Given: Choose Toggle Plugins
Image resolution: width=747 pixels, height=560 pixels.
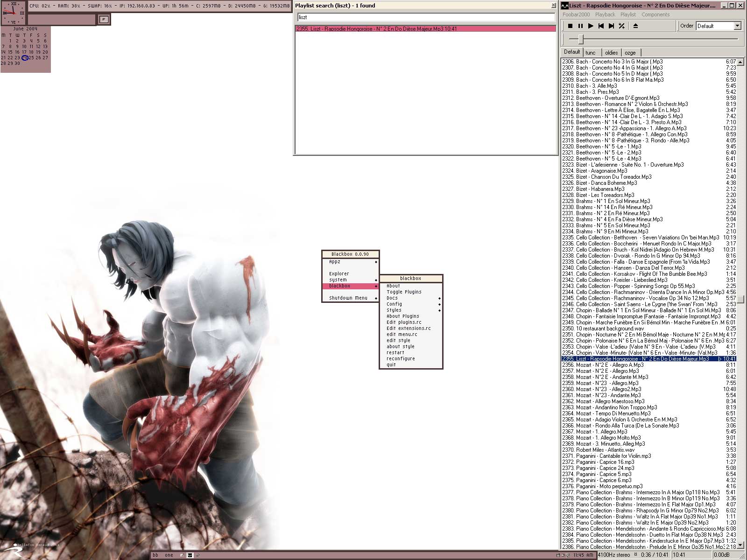Looking at the screenshot, I should pos(411,292).
